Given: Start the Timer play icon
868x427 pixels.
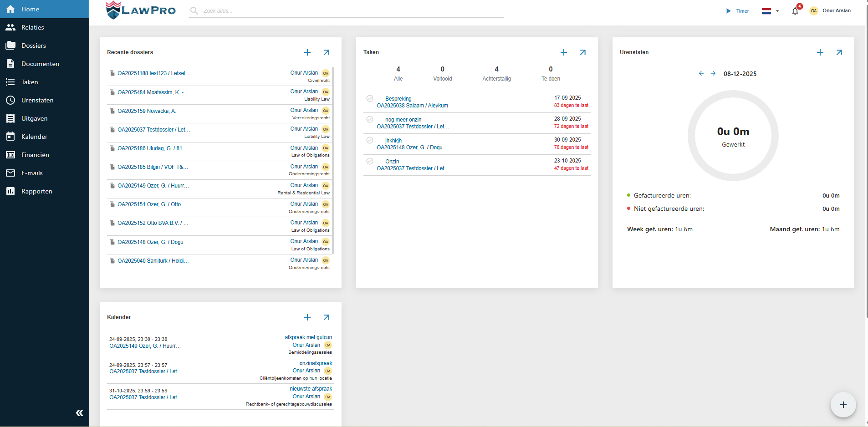Looking at the screenshot, I should coord(728,11).
